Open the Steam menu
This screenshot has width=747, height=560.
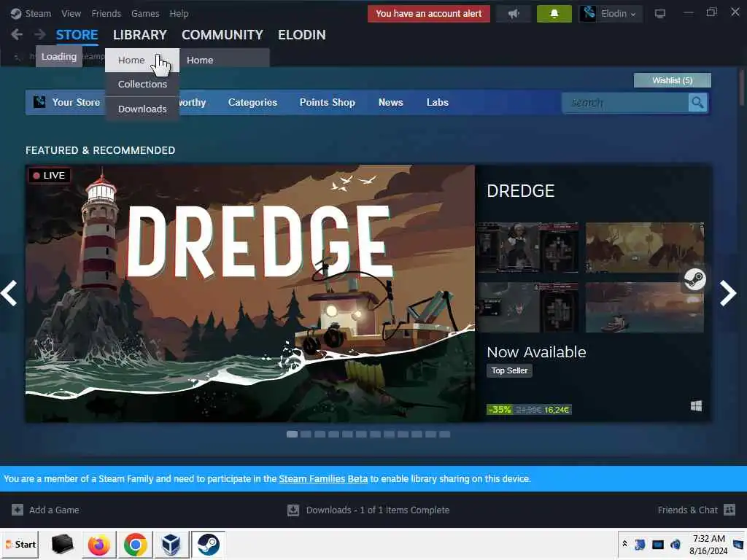pyautogui.click(x=38, y=13)
